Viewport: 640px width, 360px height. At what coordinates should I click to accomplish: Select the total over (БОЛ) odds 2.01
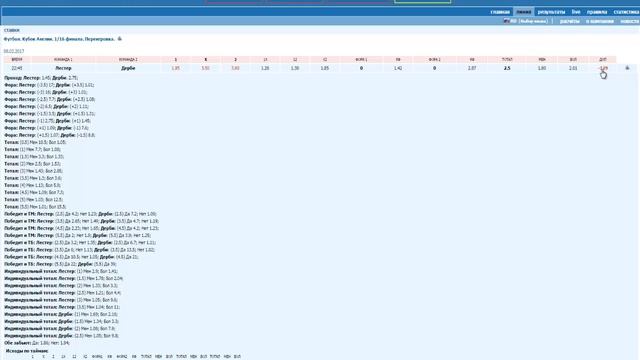point(573,68)
